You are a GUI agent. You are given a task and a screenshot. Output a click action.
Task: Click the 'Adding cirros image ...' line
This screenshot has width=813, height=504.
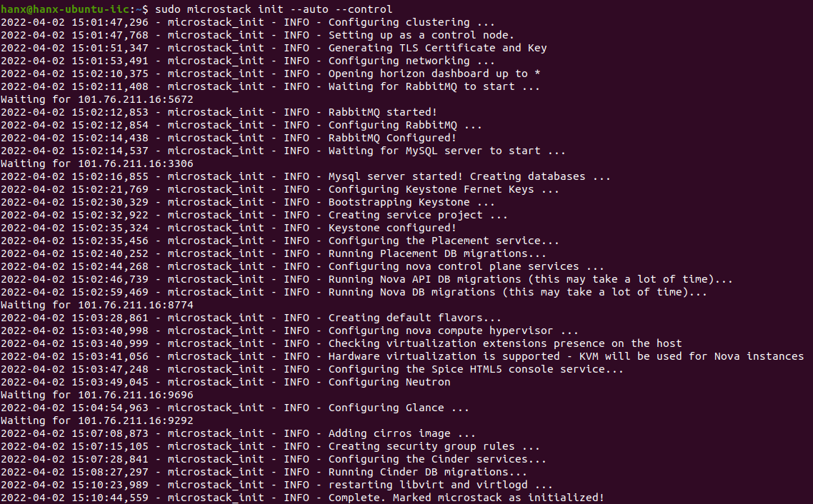tap(401, 433)
